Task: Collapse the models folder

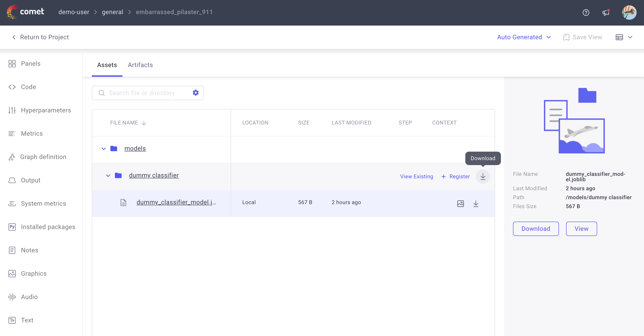Action: click(x=103, y=148)
